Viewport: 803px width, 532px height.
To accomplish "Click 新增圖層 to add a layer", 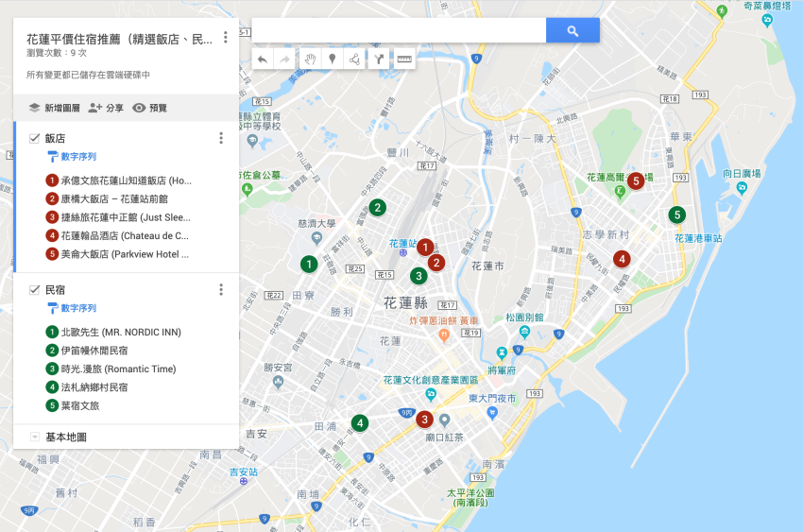I will (x=55, y=108).
